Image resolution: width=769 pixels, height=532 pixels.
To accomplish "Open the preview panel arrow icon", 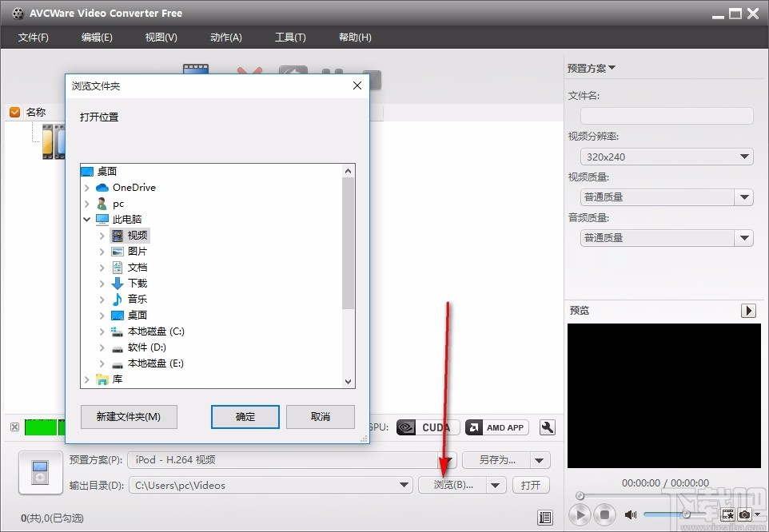I will [x=748, y=310].
